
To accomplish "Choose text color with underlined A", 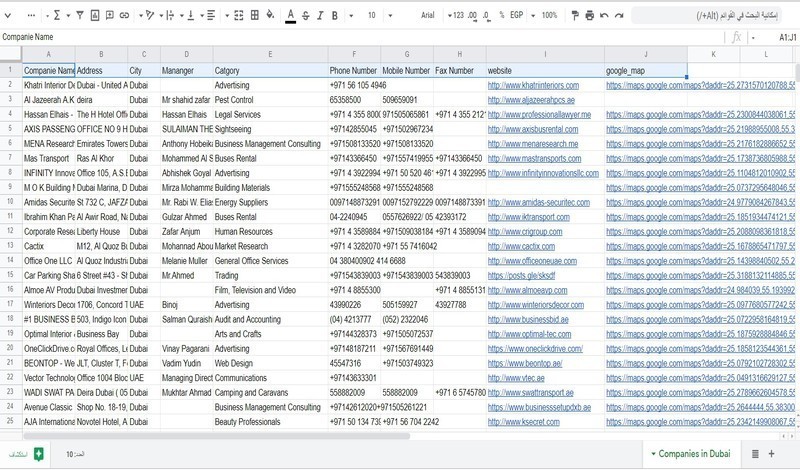I will 290,15.
